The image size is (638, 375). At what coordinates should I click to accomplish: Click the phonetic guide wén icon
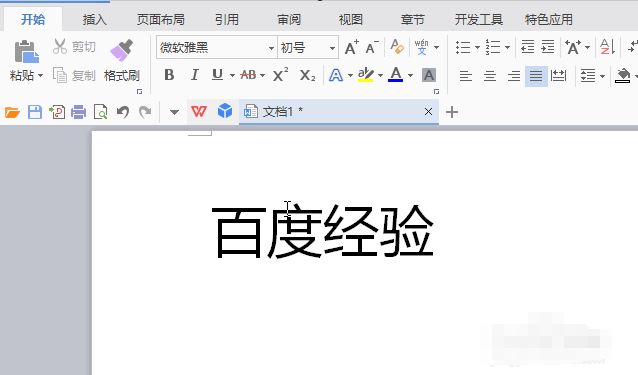tap(422, 47)
